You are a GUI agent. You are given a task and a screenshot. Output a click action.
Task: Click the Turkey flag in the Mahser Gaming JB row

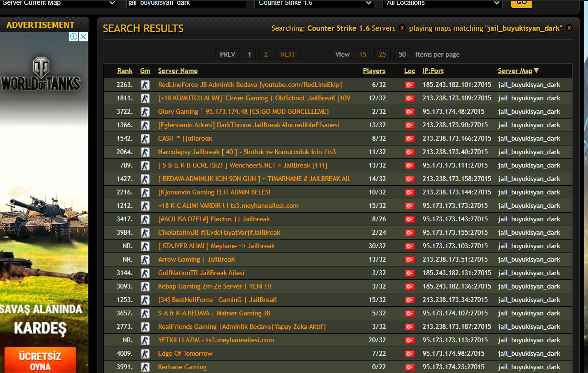(x=409, y=313)
